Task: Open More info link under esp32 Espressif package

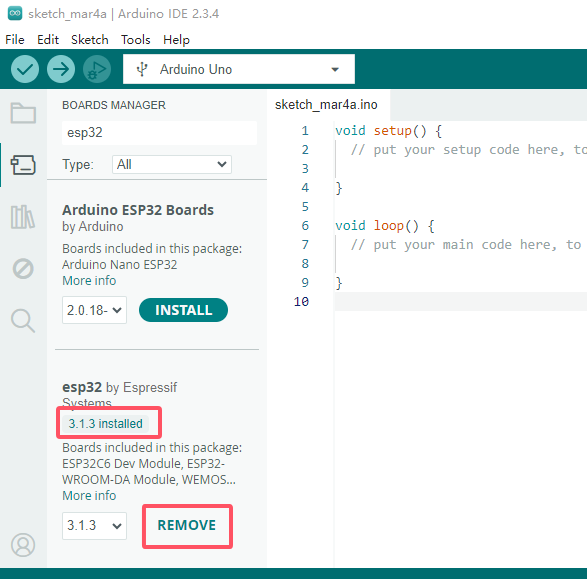Action: click(89, 495)
